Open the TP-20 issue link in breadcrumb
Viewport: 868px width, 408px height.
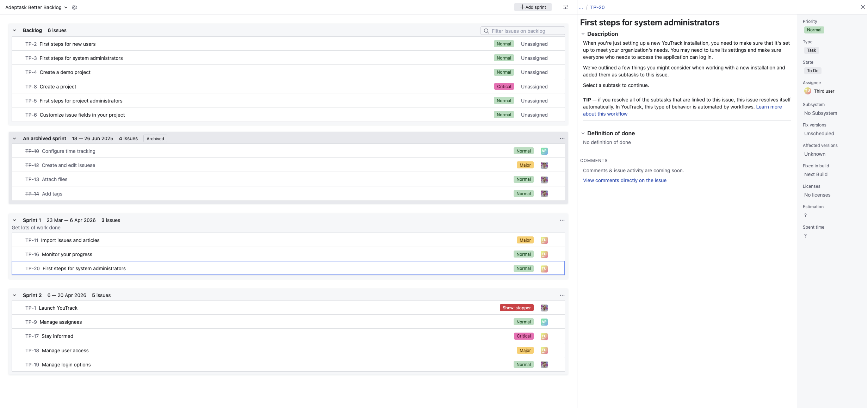[597, 7]
